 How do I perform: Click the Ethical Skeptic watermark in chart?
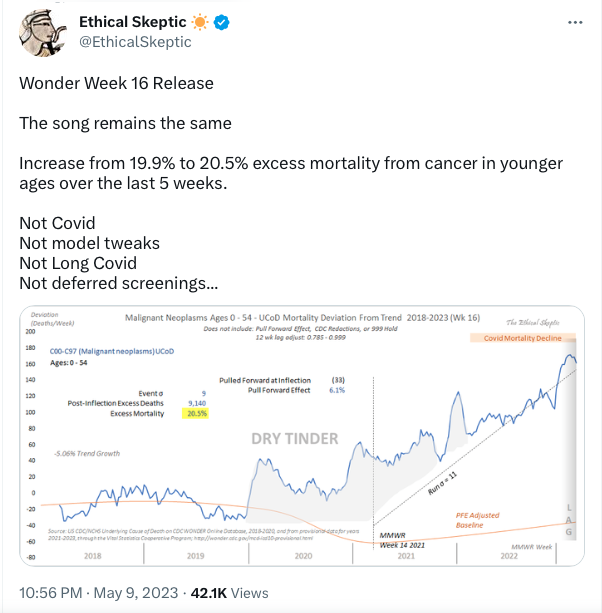pos(533,323)
